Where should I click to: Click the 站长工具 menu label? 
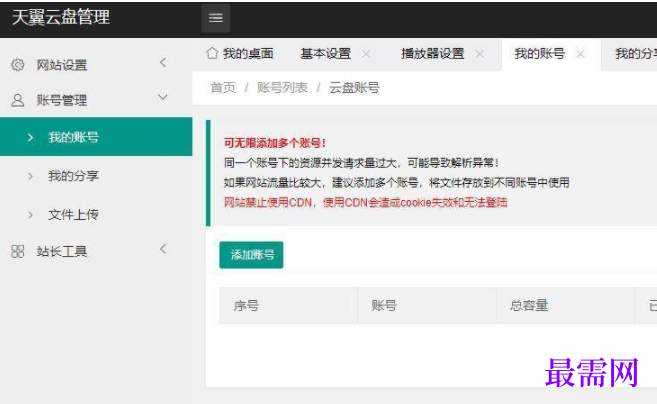coord(62,251)
